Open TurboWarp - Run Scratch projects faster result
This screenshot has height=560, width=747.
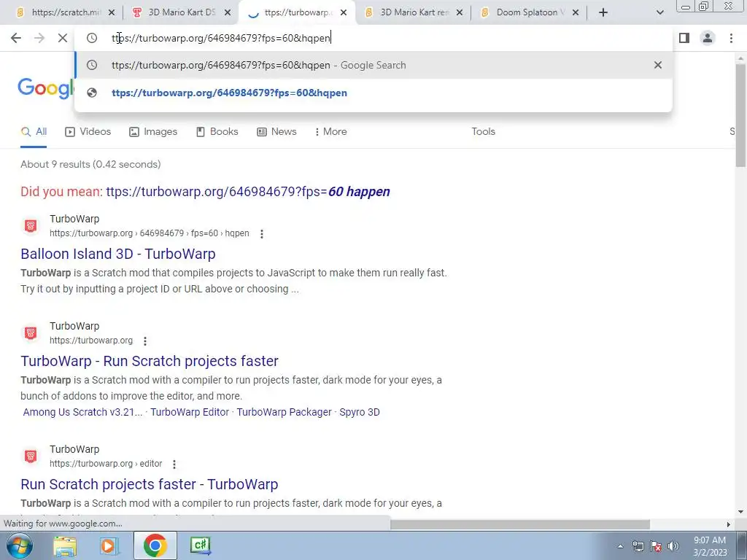tap(150, 361)
